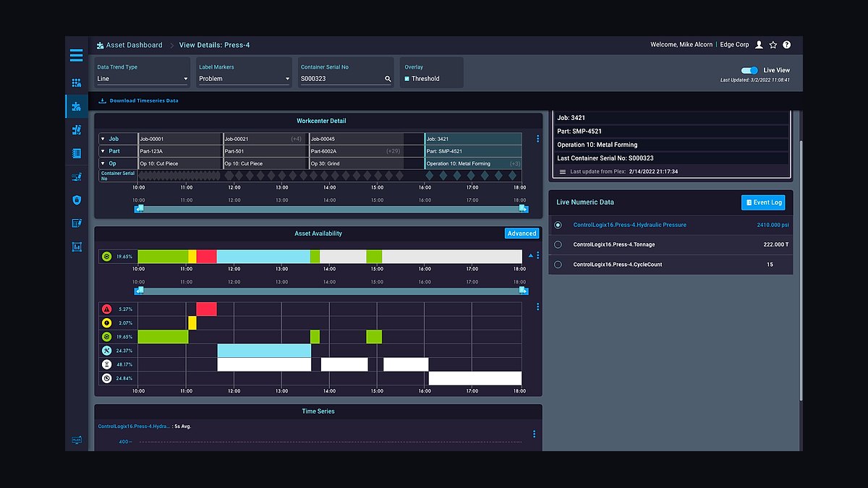The width and height of the screenshot is (868, 488).
Task: Click the red alarm status icon at 5.27%
Action: (106, 309)
